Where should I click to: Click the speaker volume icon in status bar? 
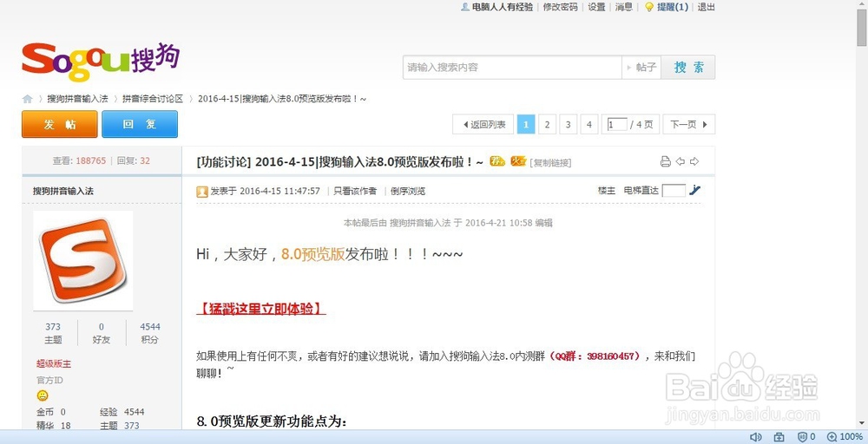[756, 437]
